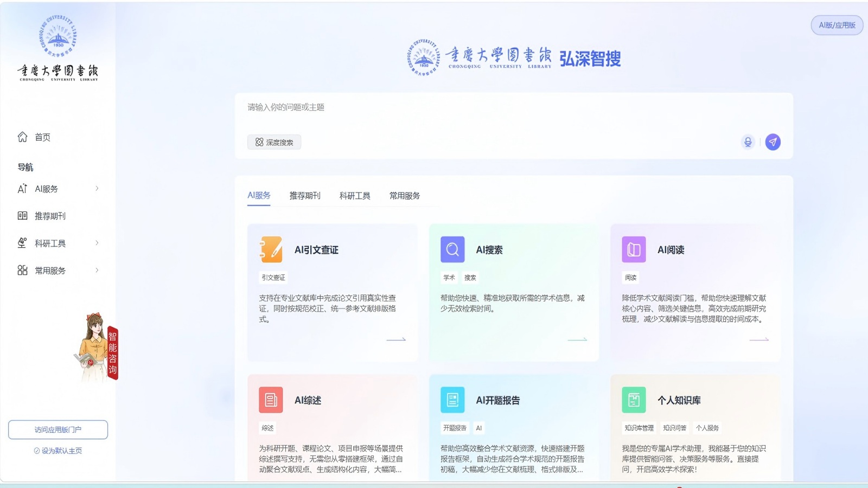Viewport: 868px width, 488px height.
Task: Click the 科研工具 microscope icon
Action: point(22,243)
